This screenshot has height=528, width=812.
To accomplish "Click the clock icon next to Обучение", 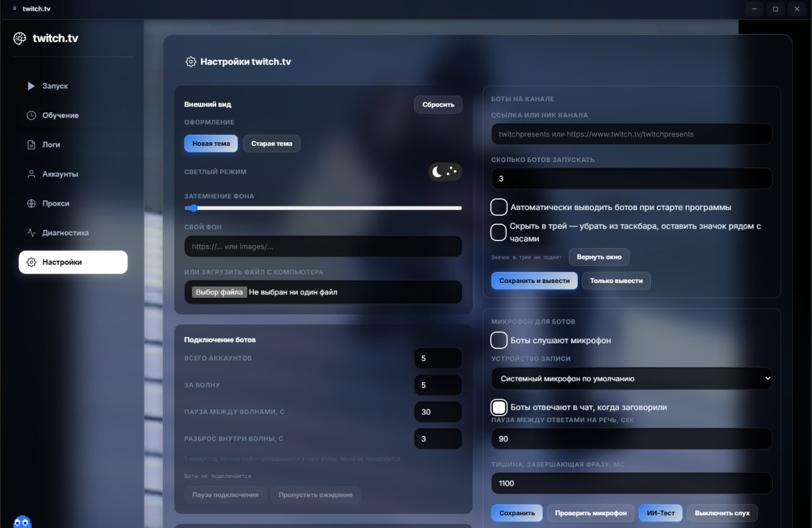I will [31, 115].
